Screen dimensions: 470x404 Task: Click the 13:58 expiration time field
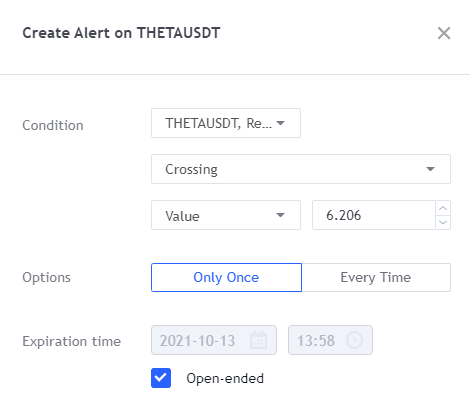click(330, 340)
